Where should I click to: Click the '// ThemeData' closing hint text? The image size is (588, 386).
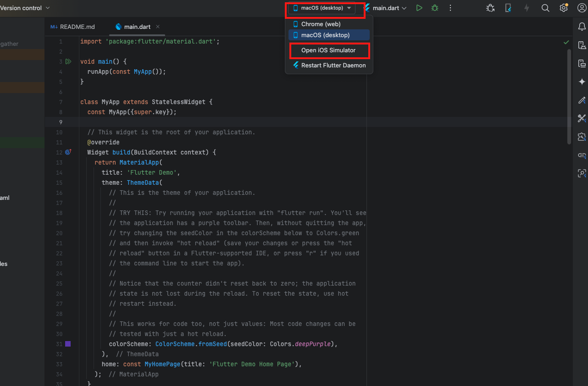pos(137,354)
